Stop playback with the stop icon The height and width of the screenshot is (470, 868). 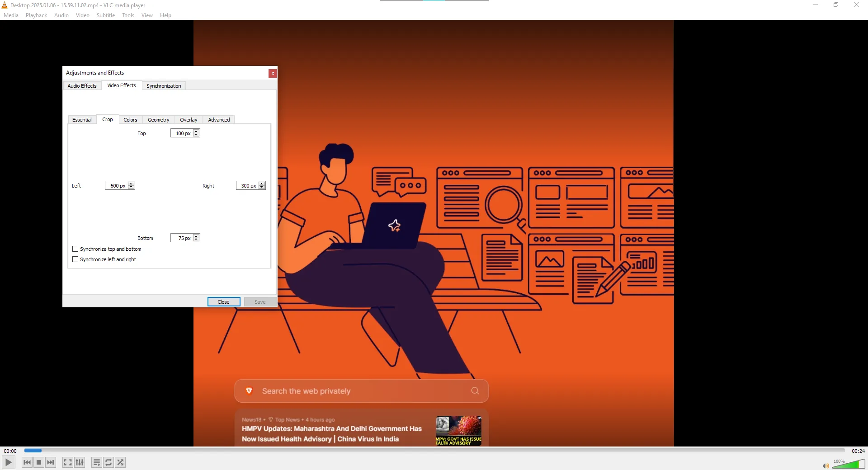coord(39,462)
